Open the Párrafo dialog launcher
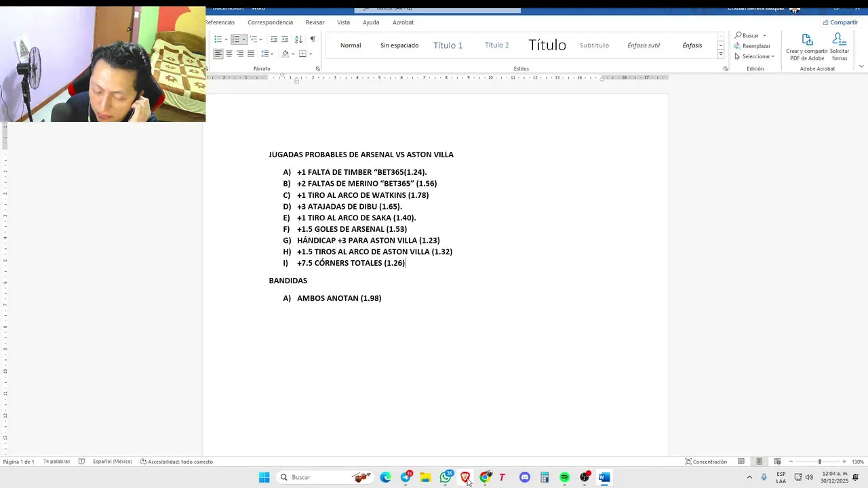 [318, 69]
